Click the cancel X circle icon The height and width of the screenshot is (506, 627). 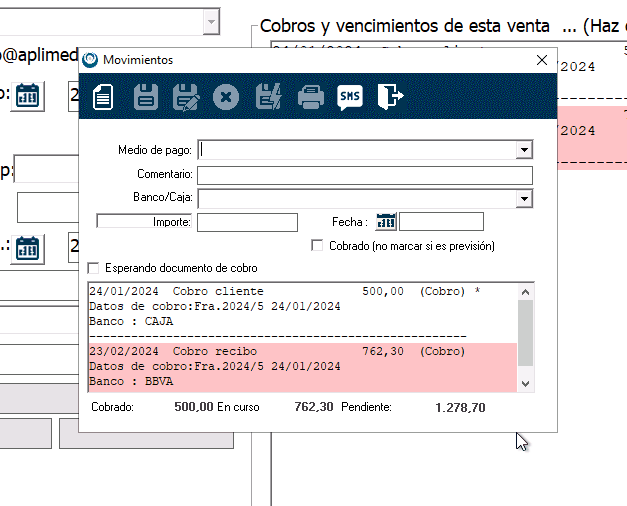(227, 97)
